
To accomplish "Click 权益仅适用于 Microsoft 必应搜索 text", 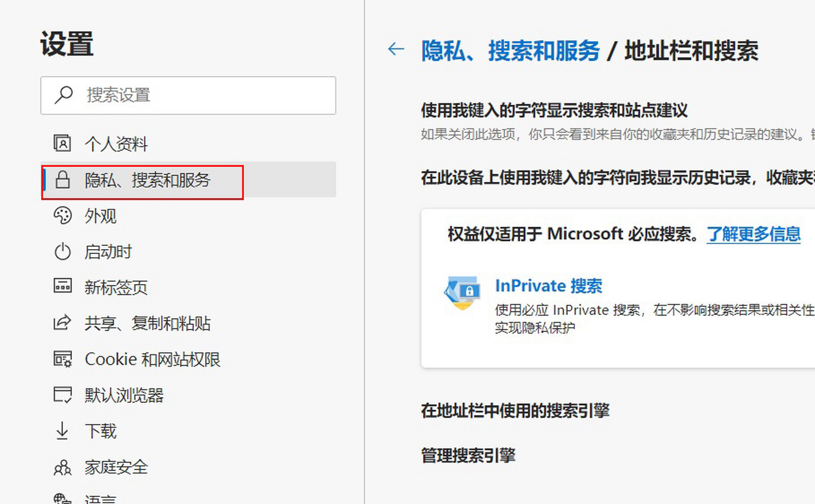I will (574, 234).
